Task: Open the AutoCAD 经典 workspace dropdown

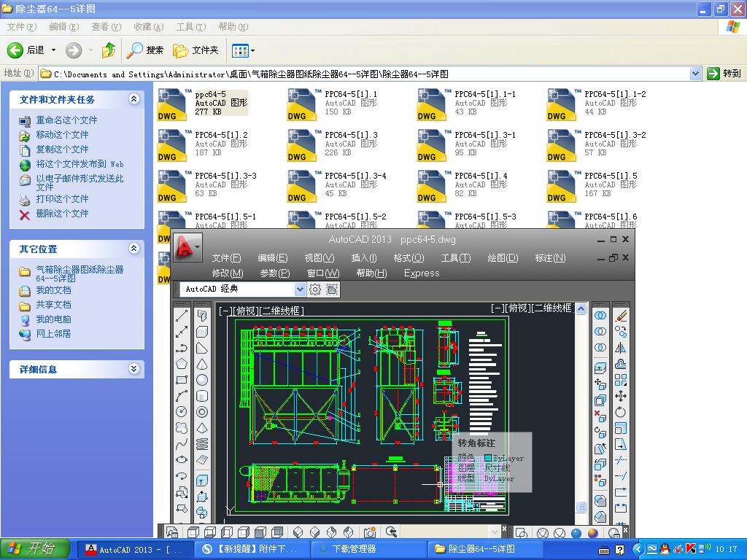Action: [299, 289]
